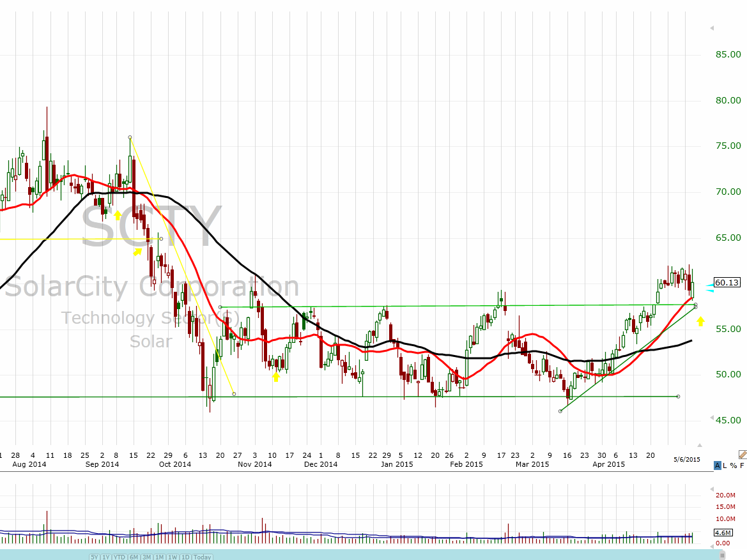Click the 85.00 price axis label
Viewport: 747px width, 560px height.
tap(728, 55)
